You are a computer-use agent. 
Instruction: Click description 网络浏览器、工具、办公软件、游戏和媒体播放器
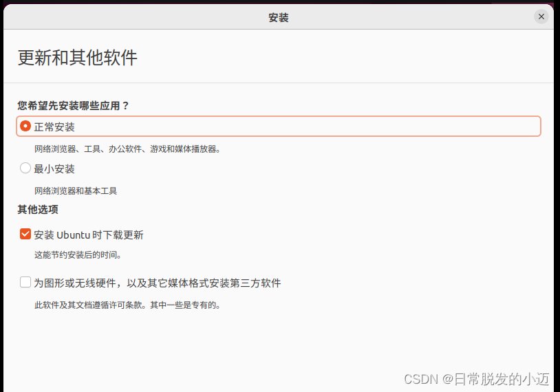[x=127, y=149]
